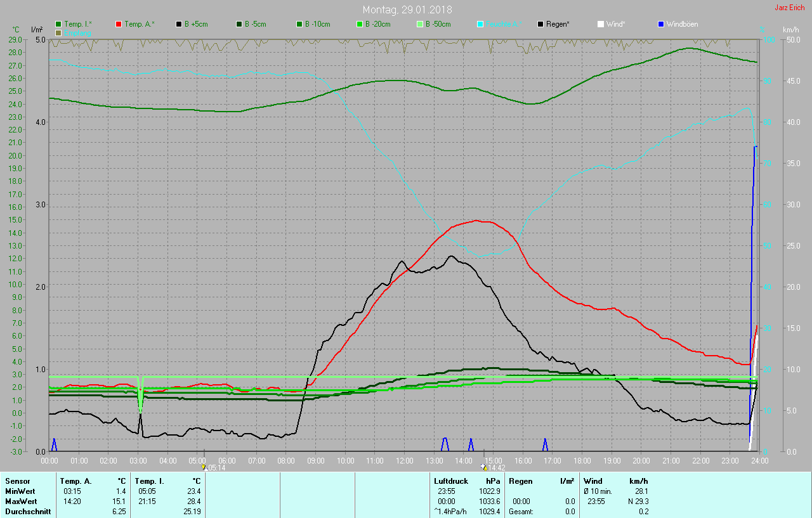Viewport: 812px width, 518px height.
Task: Toggle the black B +5cm legend box
Action: (x=180, y=24)
